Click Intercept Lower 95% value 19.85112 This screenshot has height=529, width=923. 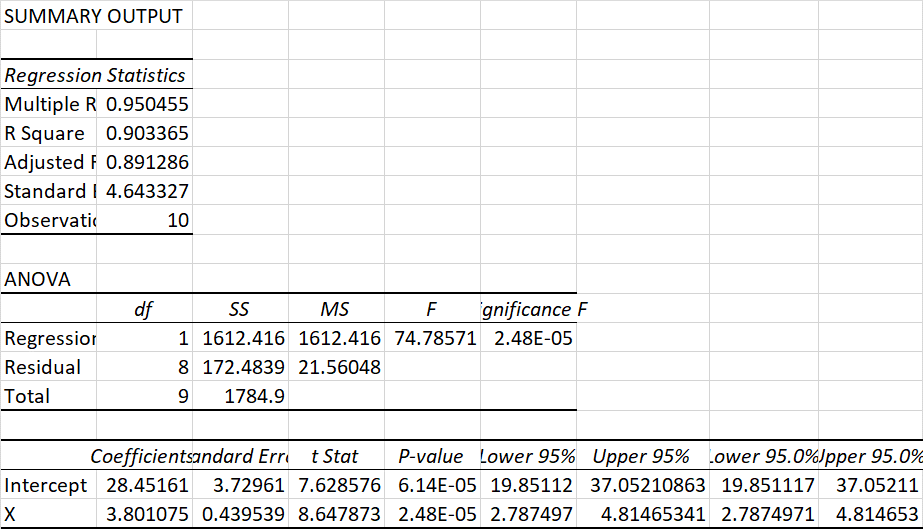[x=532, y=485]
